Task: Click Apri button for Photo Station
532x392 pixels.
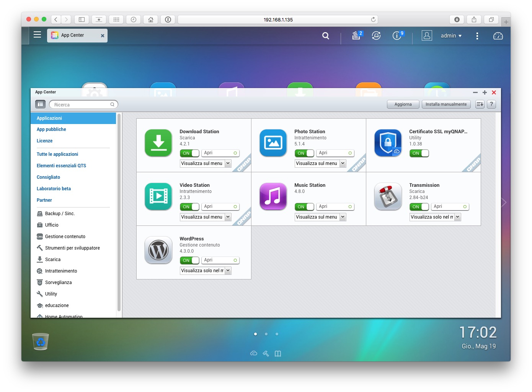Action: (335, 153)
